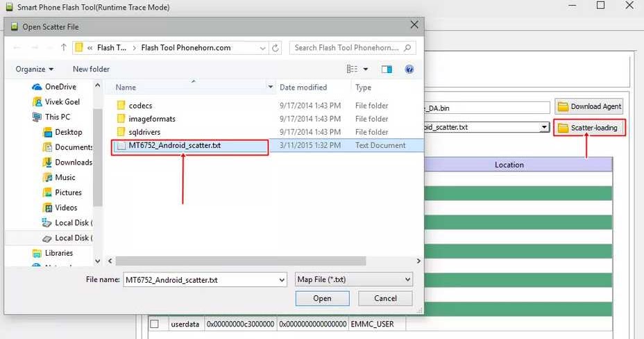Maximize the Smart Phone Flash Tool window
The width and height of the screenshot is (644, 339).
(x=600, y=6)
